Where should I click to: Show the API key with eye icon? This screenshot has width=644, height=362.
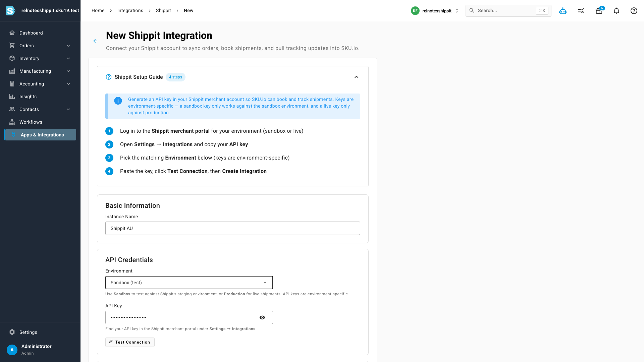[x=262, y=317]
